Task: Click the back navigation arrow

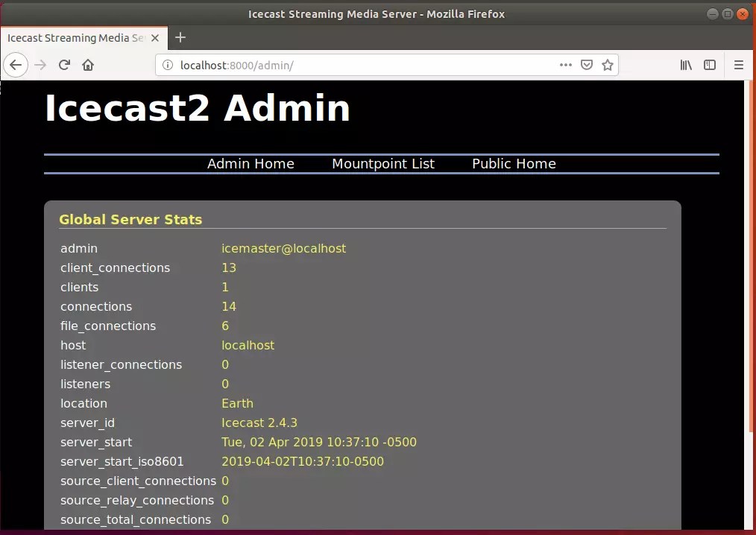Action: pos(16,65)
